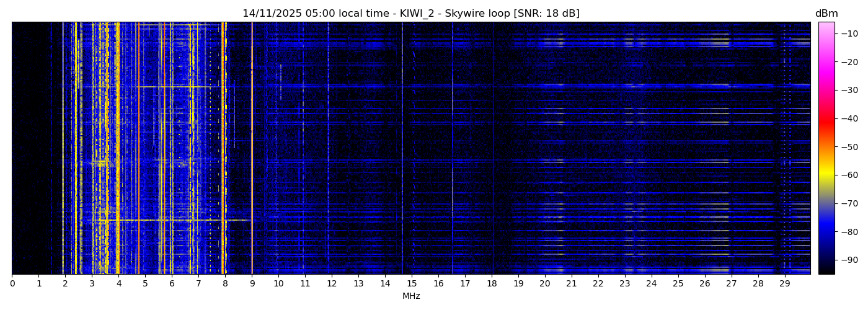Click the 25 MHz tick label
The image size is (868, 310).
point(678,284)
